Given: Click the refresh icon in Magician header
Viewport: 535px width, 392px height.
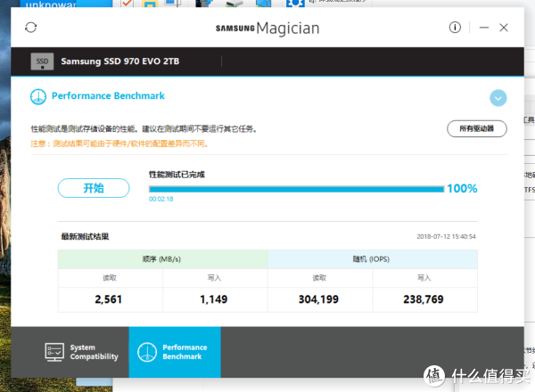Looking at the screenshot, I should pyautogui.click(x=30, y=28).
